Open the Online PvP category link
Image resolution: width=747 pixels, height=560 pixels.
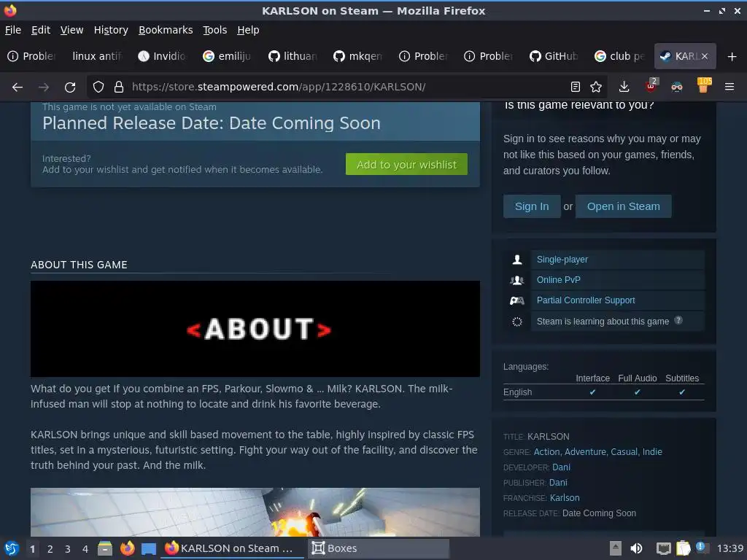click(x=558, y=280)
